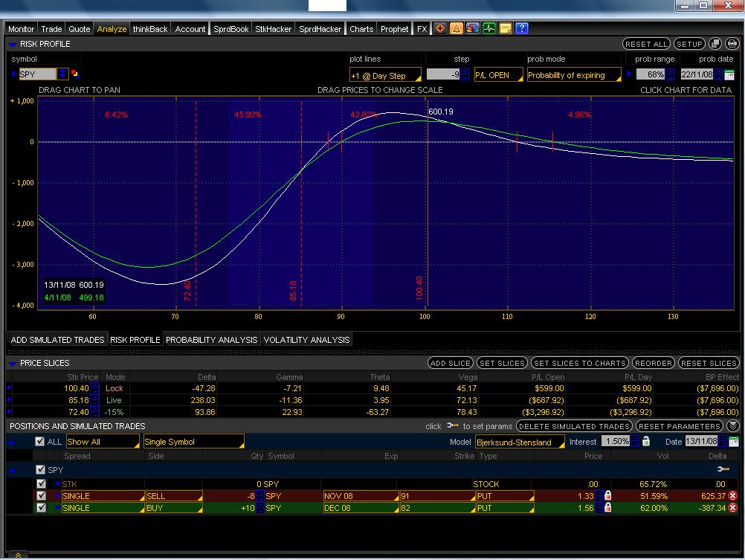Screen dimensions: 745x560
Task: Click the symbol input field showing SPY
Action: point(37,74)
